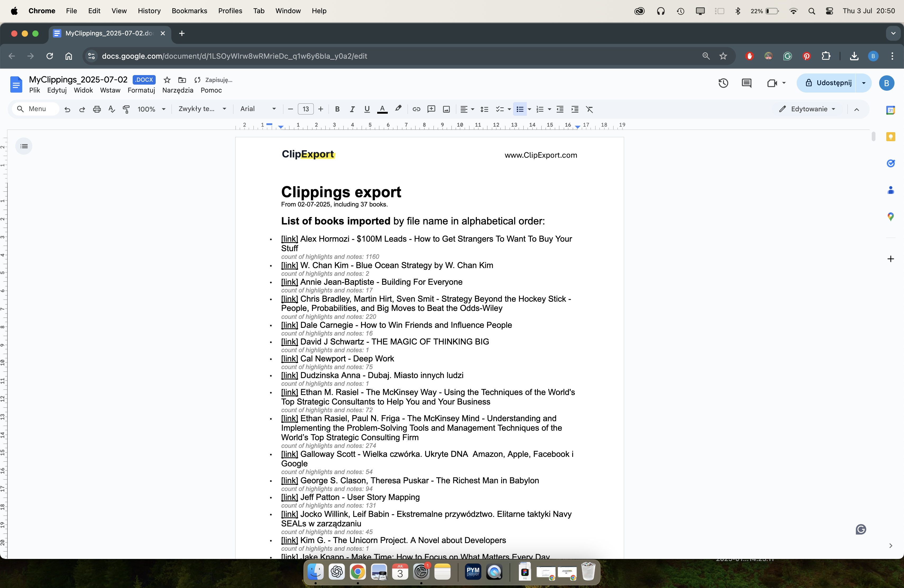Show the document outline panel
Viewport: 904px width, 588px height.
point(24,146)
